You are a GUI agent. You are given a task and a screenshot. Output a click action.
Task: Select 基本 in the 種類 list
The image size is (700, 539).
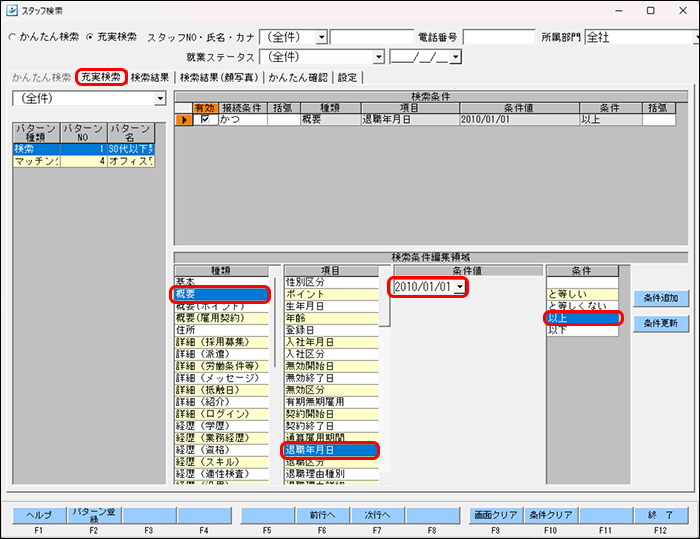(222, 282)
